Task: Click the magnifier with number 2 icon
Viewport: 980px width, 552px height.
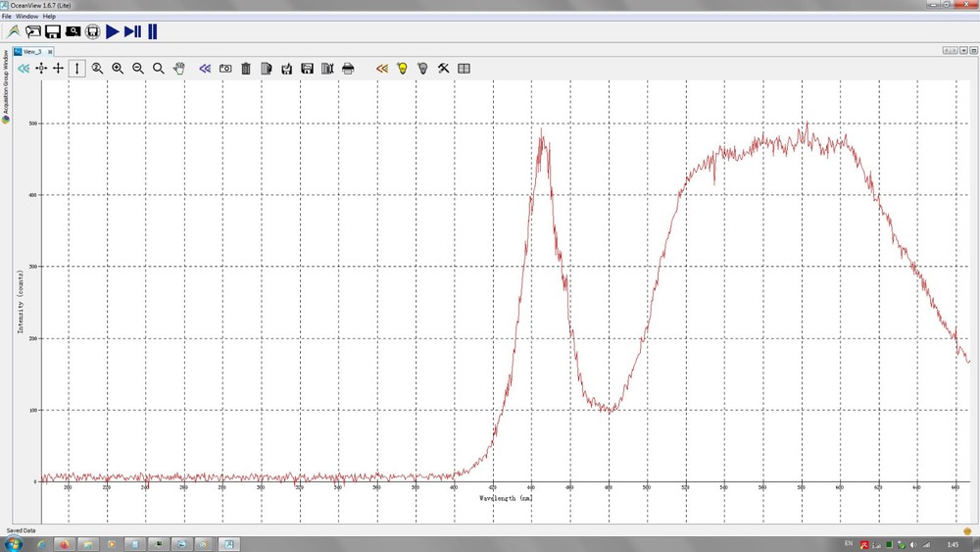Action: pos(97,68)
